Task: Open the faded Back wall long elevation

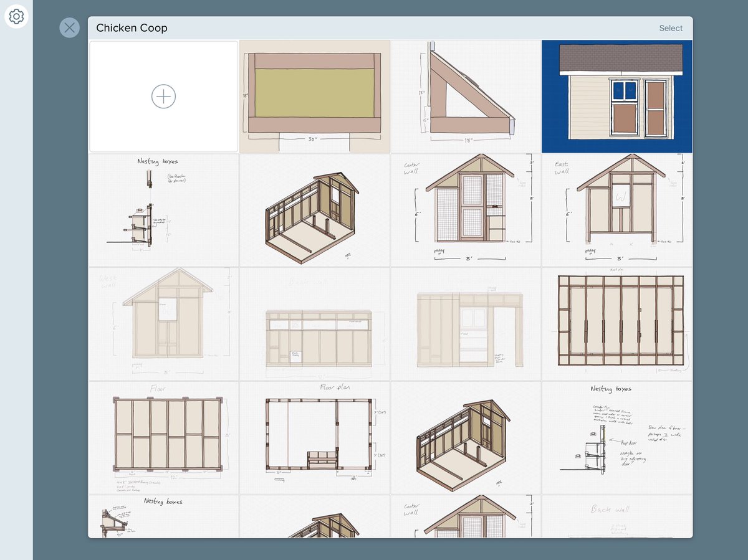Action: (315, 324)
